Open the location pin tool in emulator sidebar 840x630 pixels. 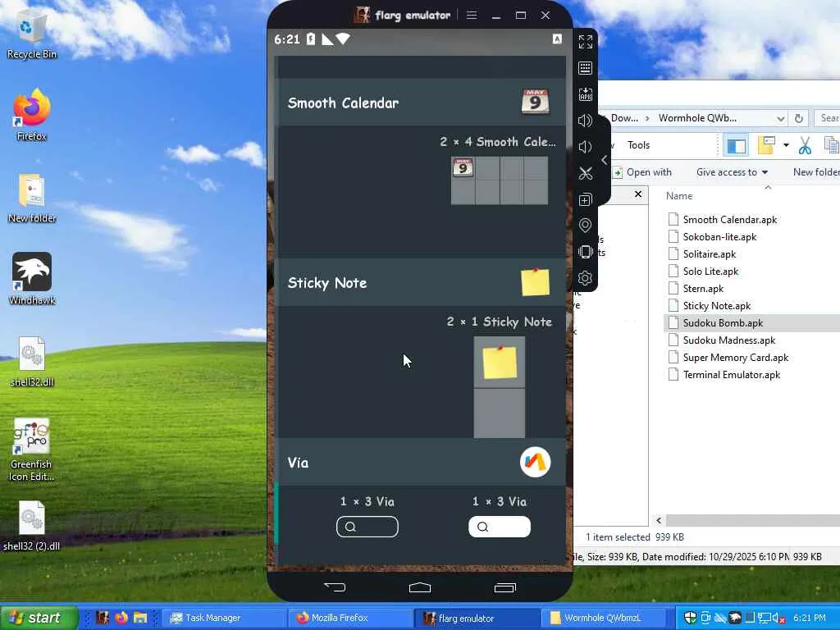585,225
